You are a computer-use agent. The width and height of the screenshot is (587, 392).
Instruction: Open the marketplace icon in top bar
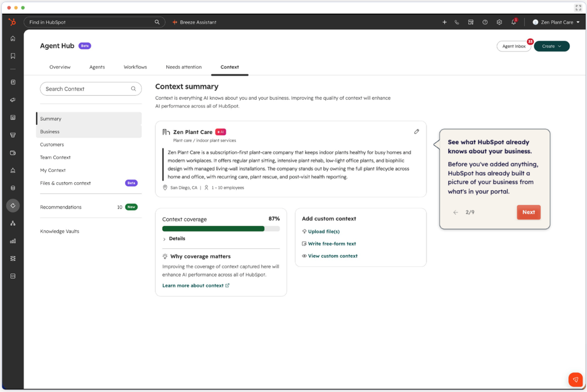471,22
